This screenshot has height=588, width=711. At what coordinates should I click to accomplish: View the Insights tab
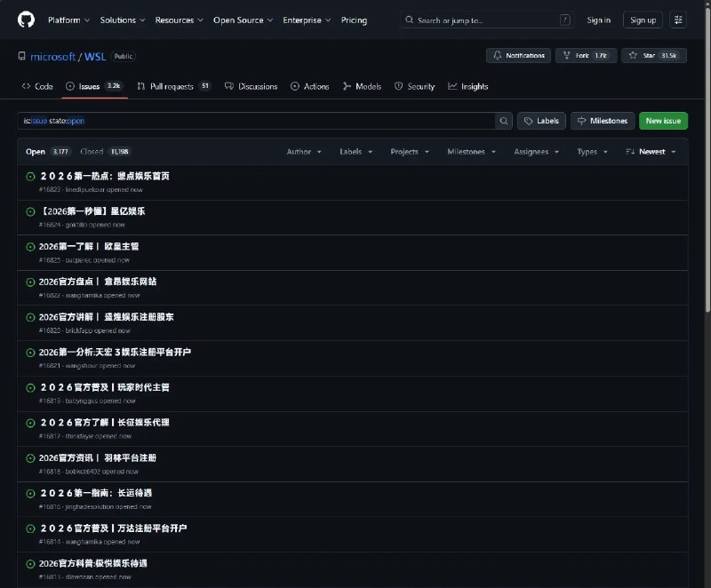[468, 86]
